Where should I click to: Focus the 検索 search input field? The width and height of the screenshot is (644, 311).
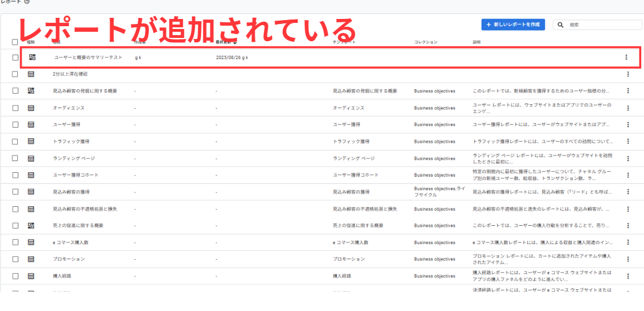point(601,25)
